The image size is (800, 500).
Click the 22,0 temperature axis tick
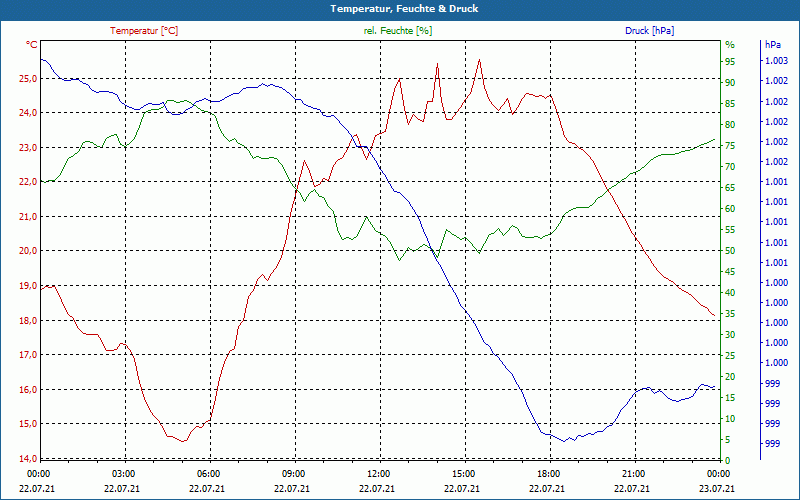tap(28, 182)
